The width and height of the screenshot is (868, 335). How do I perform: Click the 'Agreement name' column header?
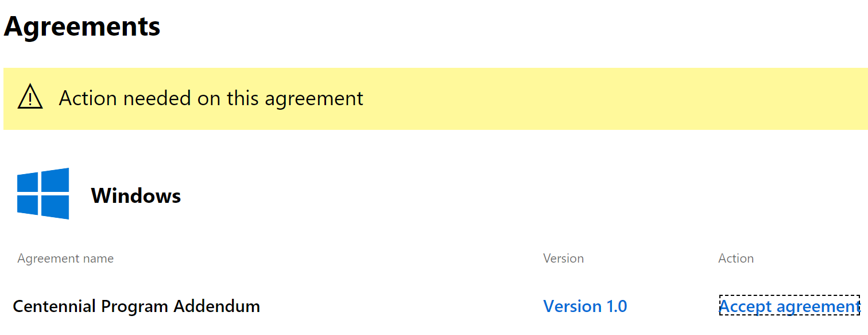pyautogui.click(x=65, y=259)
